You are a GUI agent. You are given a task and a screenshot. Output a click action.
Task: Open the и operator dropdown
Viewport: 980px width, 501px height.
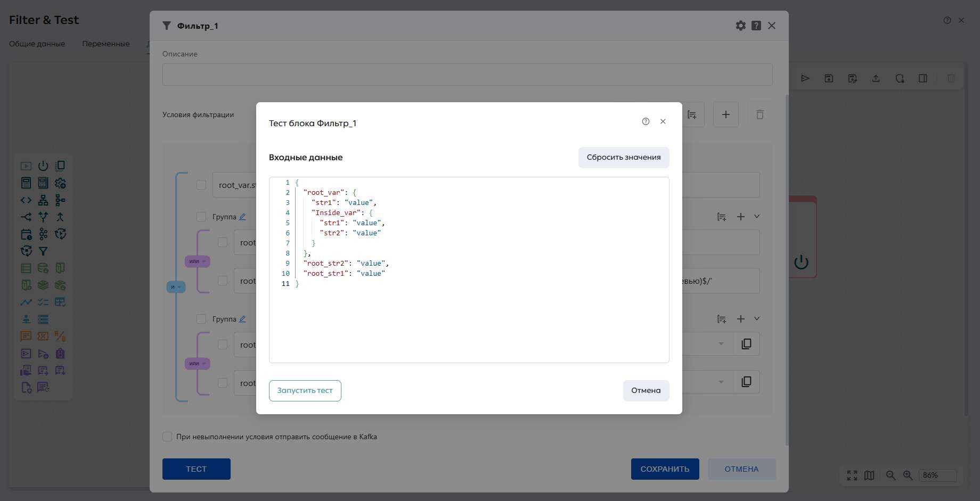pos(176,287)
